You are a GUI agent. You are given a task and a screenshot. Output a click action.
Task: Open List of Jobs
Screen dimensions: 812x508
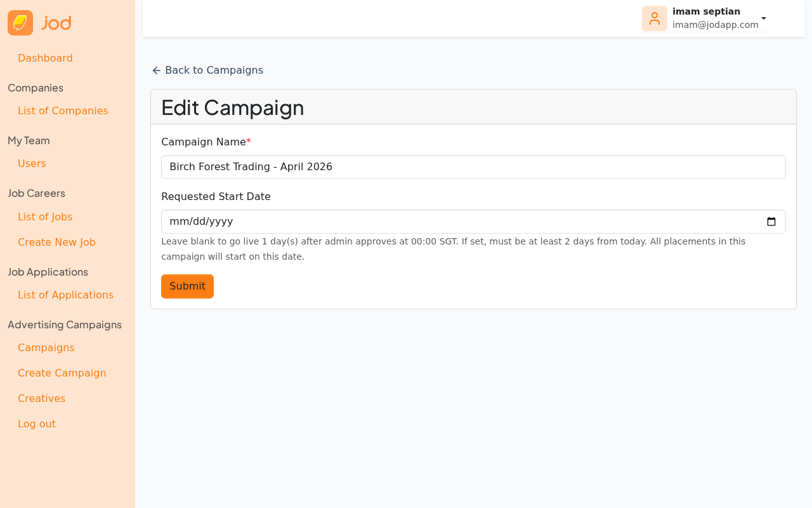point(45,217)
